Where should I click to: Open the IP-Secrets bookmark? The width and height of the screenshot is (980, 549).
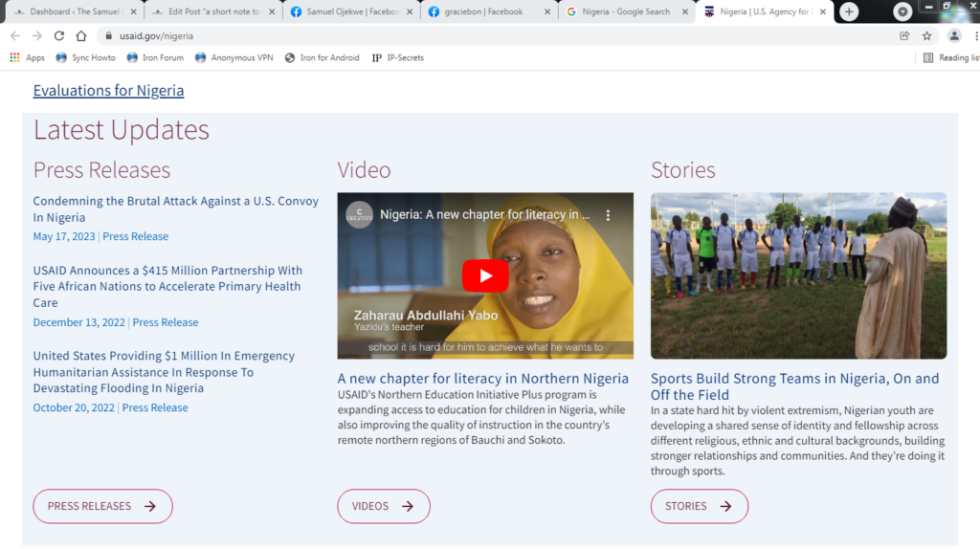(397, 57)
